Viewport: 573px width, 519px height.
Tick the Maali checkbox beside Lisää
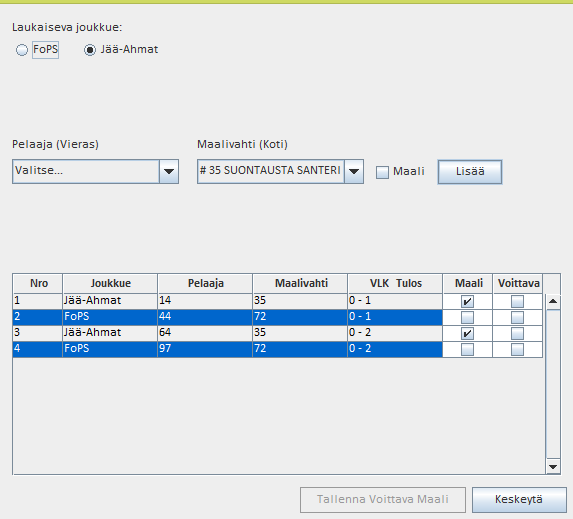(382, 172)
